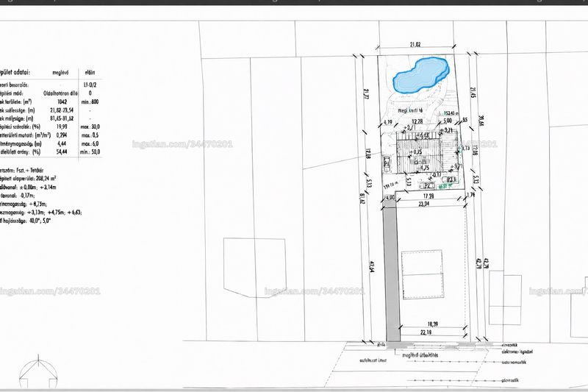Click the "elektromos légkábel" utility label
Viewport: 588px width, 392px height.
pyautogui.click(x=517, y=352)
